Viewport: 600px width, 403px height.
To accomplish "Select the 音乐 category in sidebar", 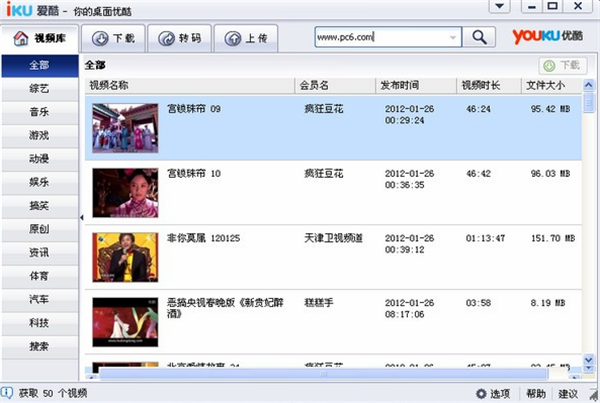I will click(x=39, y=113).
